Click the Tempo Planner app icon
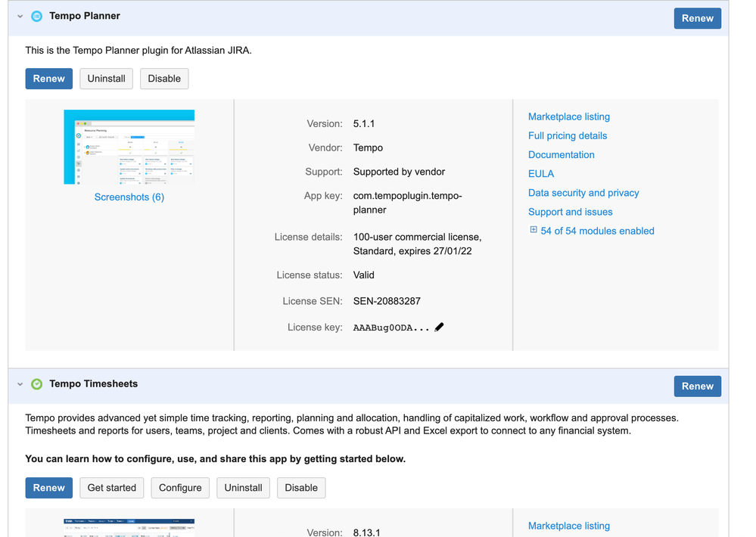Viewport: 756px width, 537px height. coord(36,16)
